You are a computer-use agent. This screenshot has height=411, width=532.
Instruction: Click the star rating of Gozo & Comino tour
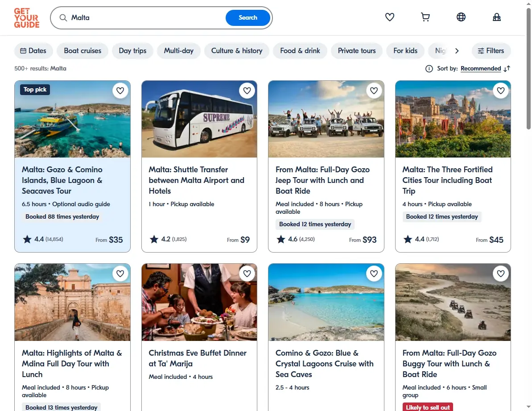point(43,239)
